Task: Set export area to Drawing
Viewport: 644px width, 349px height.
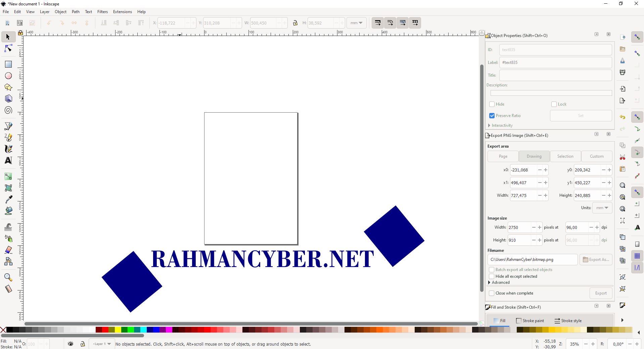Action: (534, 156)
